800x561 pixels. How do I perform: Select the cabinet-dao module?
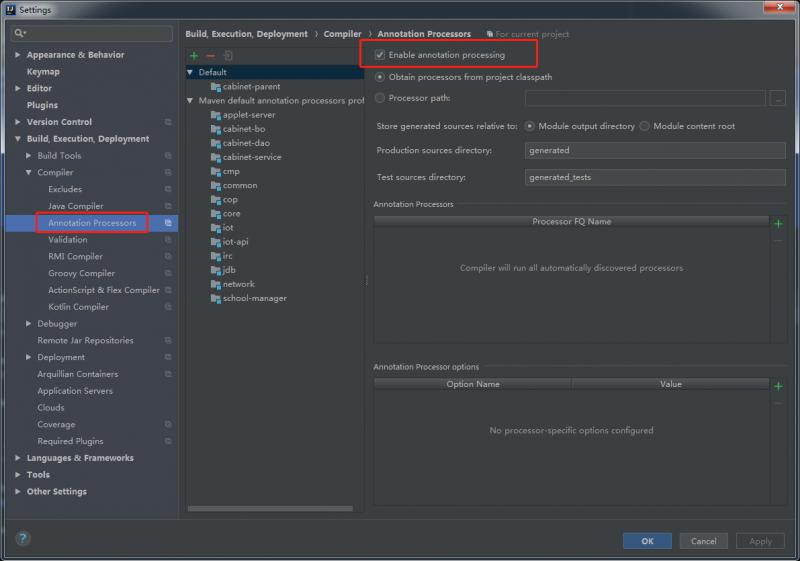[x=246, y=143]
